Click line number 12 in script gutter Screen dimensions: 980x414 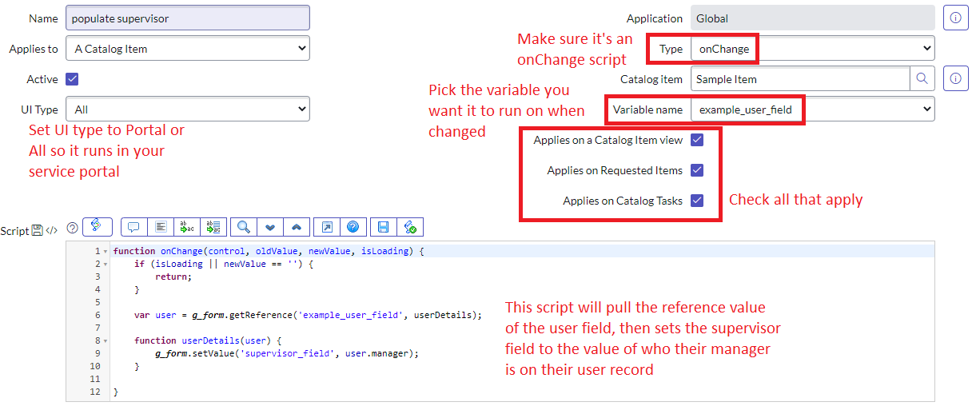pos(96,392)
